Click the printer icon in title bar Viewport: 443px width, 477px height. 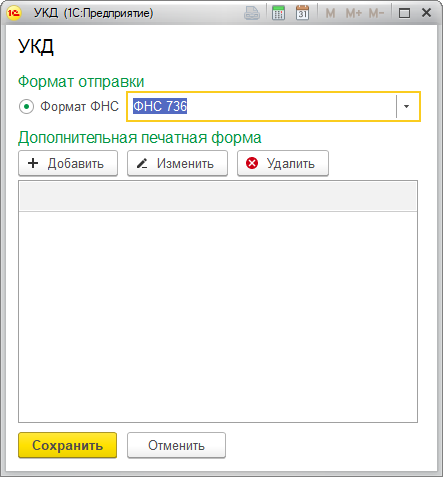tap(252, 13)
